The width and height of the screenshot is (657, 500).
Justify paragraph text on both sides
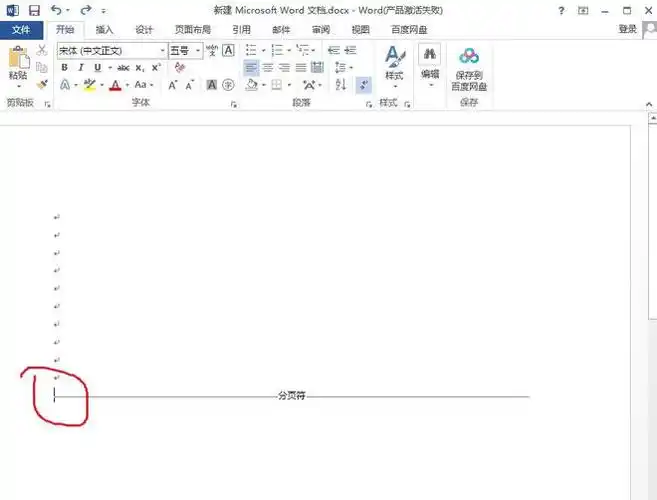point(301,67)
